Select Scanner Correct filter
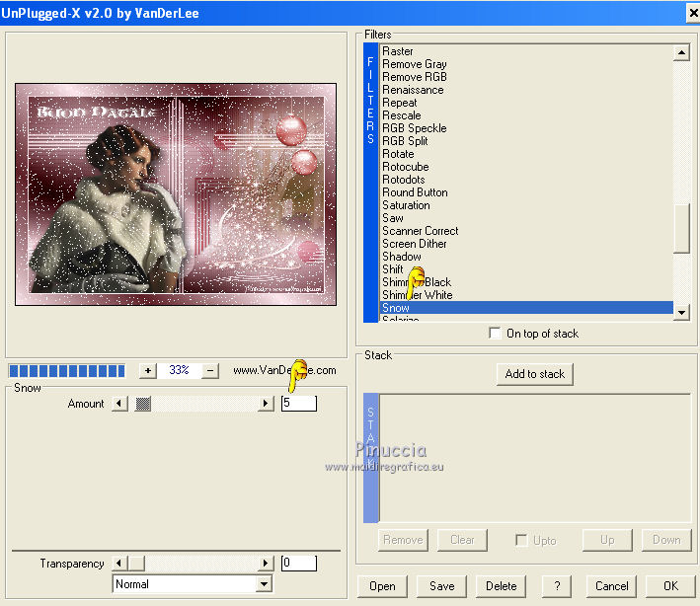Viewport: 700px width, 606px height. point(526,231)
